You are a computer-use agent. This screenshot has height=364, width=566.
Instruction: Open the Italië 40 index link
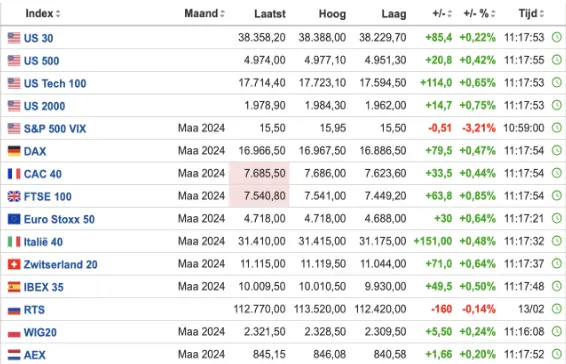coord(43,242)
